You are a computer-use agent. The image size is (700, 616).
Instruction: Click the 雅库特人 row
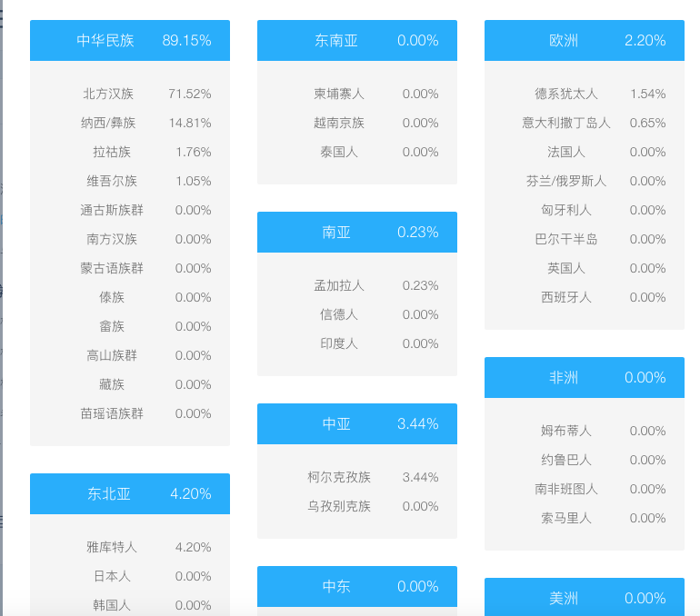pyautogui.click(x=129, y=547)
